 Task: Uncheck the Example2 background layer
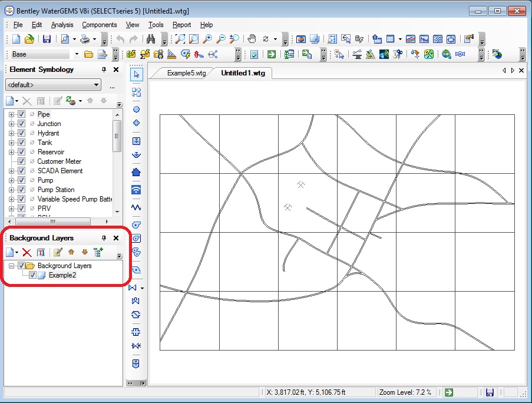coord(32,275)
